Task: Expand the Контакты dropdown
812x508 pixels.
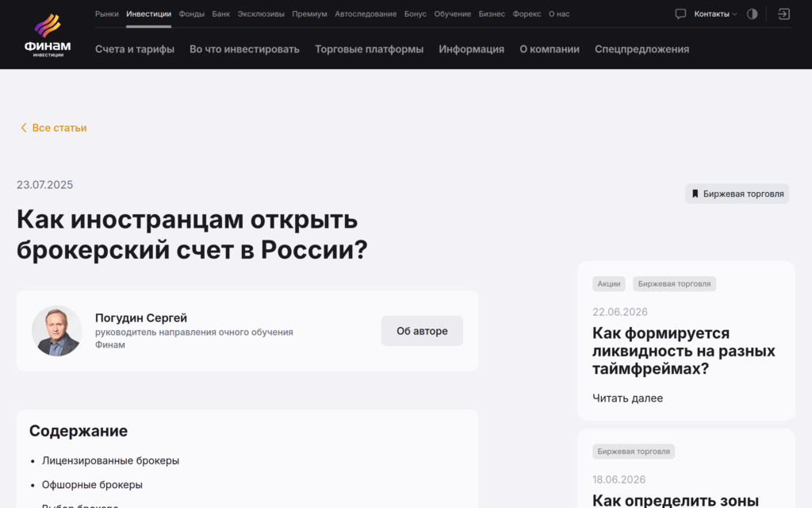Action: [715, 14]
